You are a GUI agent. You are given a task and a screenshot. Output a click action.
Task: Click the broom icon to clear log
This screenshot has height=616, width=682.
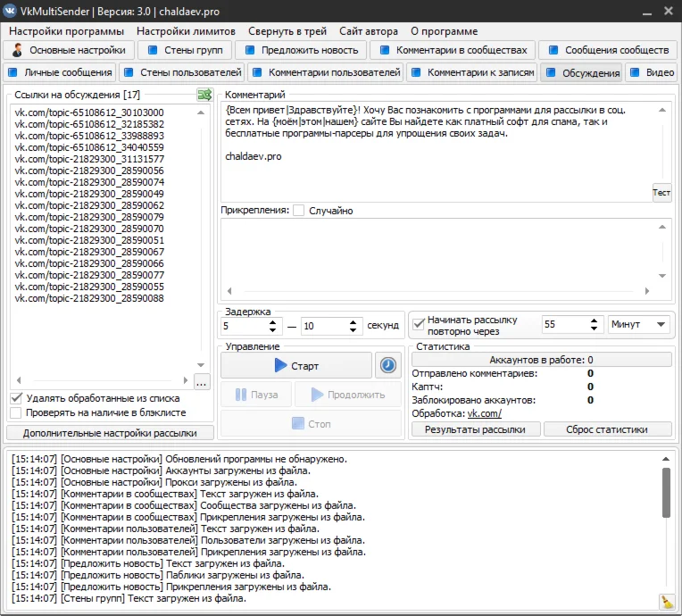666,602
